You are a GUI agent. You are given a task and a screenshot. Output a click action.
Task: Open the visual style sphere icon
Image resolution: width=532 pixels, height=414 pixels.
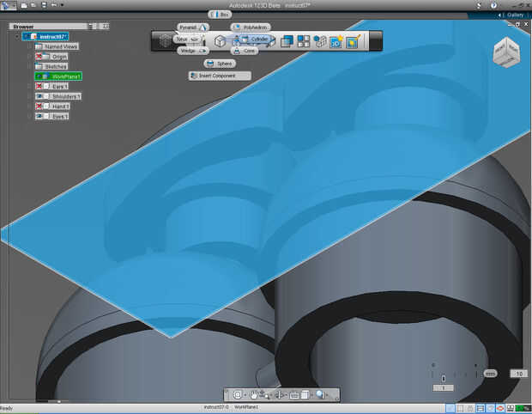click(x=320, y=394)
